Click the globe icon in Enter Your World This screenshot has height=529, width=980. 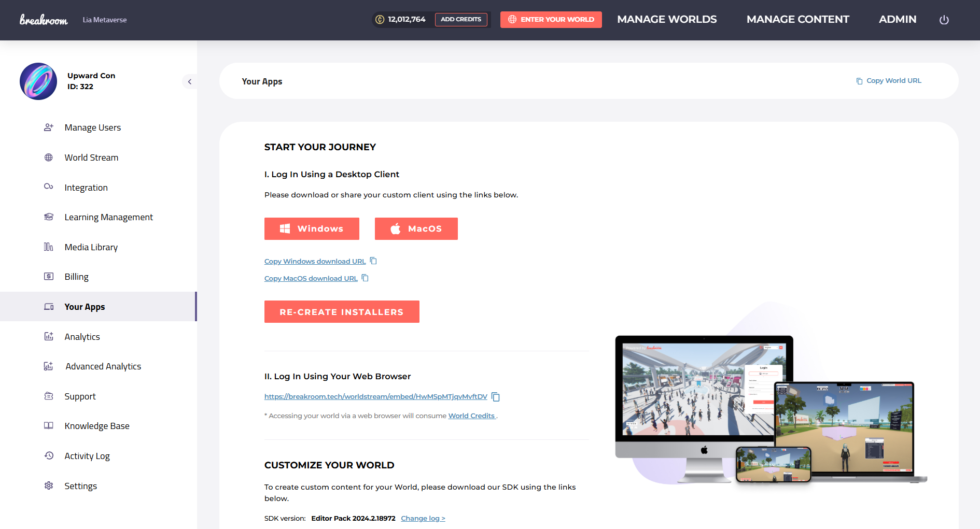tap(512, 20)
